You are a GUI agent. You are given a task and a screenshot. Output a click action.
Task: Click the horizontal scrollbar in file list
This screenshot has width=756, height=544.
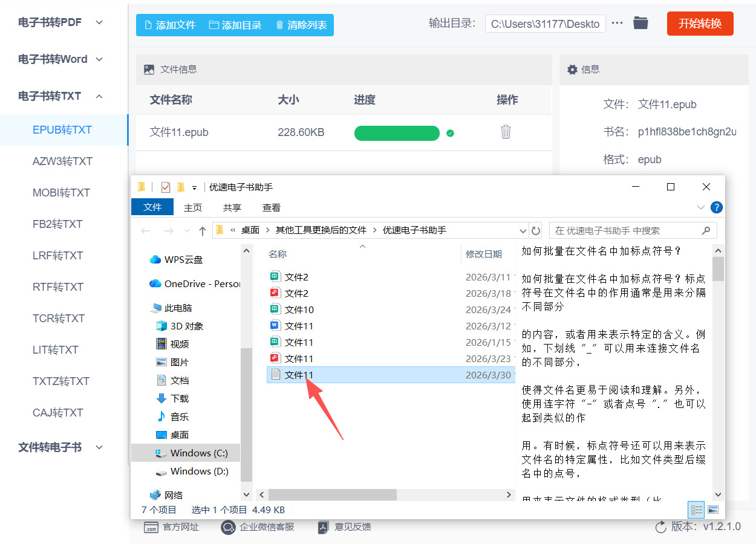tap(333, 494)
